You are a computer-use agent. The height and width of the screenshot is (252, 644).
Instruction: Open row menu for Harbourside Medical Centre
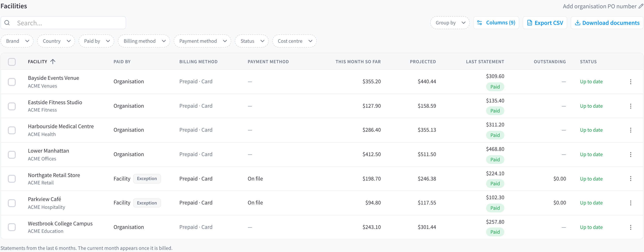(630, 130)
